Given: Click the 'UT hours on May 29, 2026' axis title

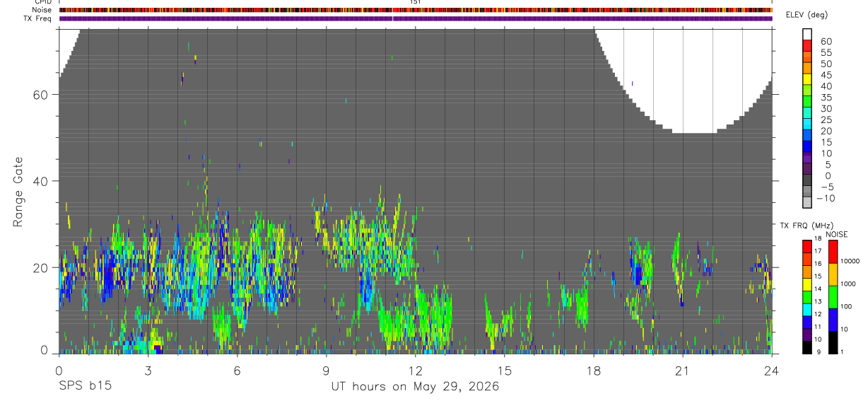Looking at the screenshot, I should (415, 387).
